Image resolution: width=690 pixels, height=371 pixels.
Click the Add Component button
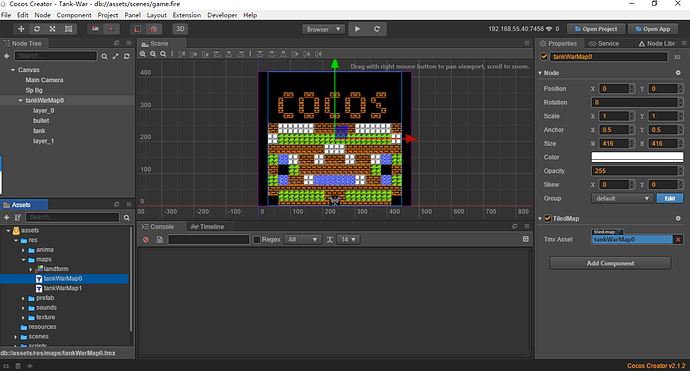pos(610,263)
